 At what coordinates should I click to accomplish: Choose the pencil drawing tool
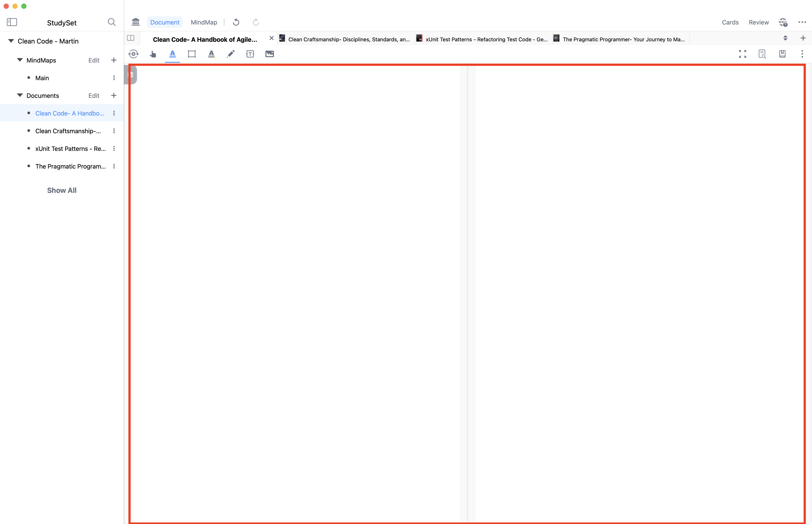(x=231, y=54)
